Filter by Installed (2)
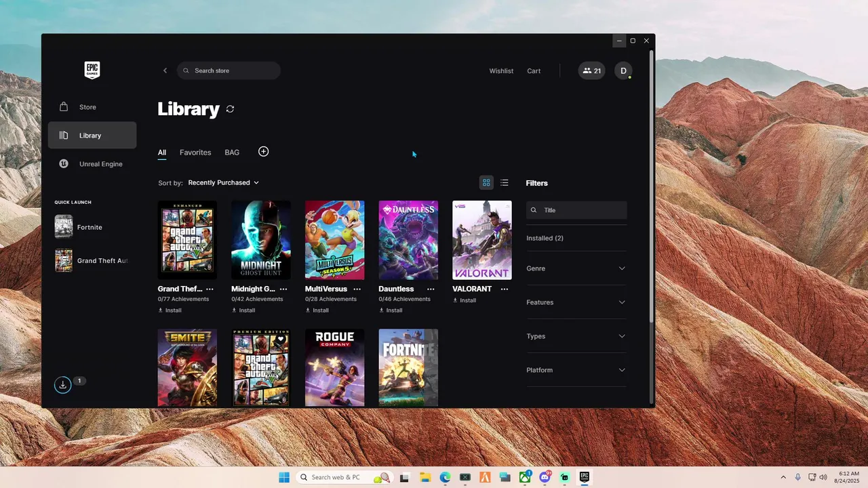Viewport: 868px width, 488px height. pos(545,238)
